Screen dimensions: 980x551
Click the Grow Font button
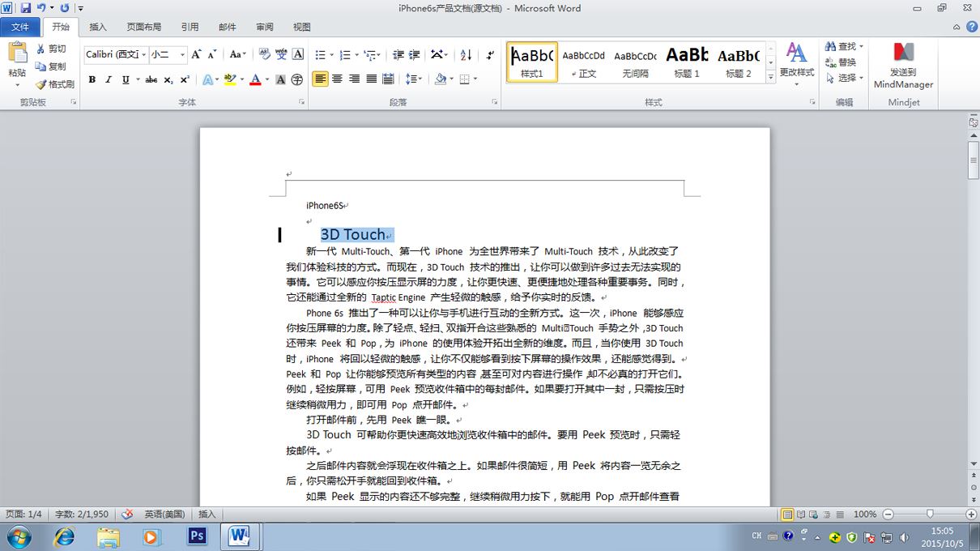(197, 54)
